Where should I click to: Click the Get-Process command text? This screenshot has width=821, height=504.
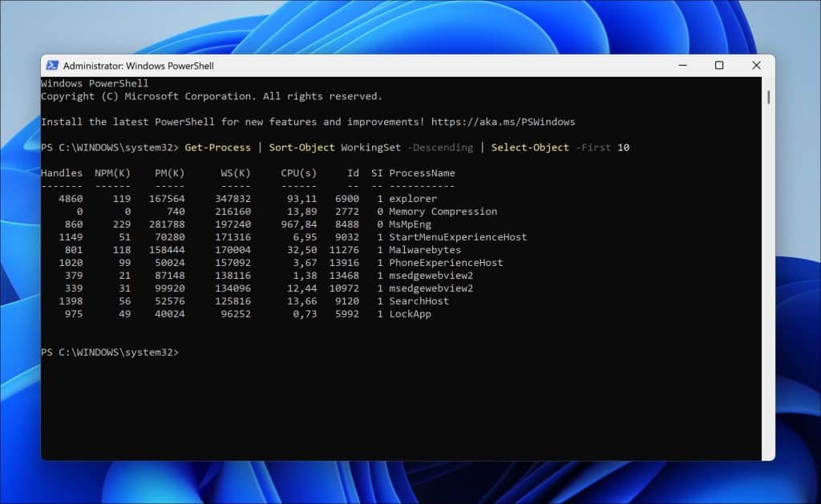tap(217, 147)
